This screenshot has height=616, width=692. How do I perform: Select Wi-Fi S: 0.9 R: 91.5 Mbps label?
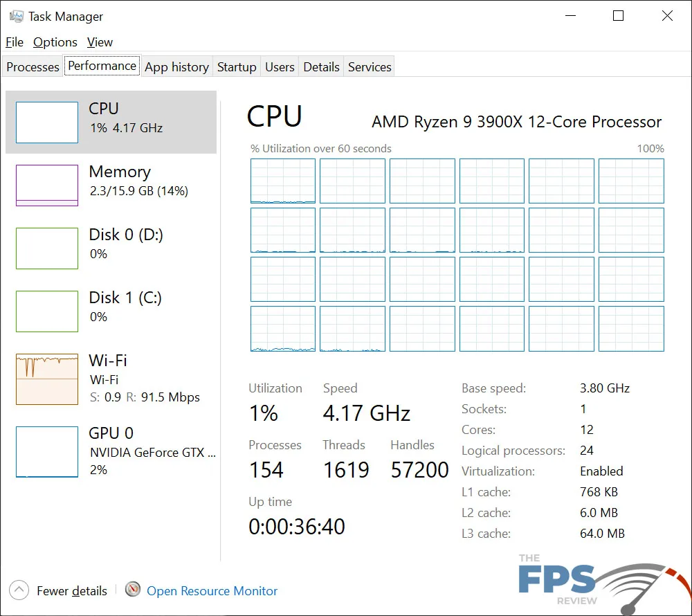[x=145, y=379]
